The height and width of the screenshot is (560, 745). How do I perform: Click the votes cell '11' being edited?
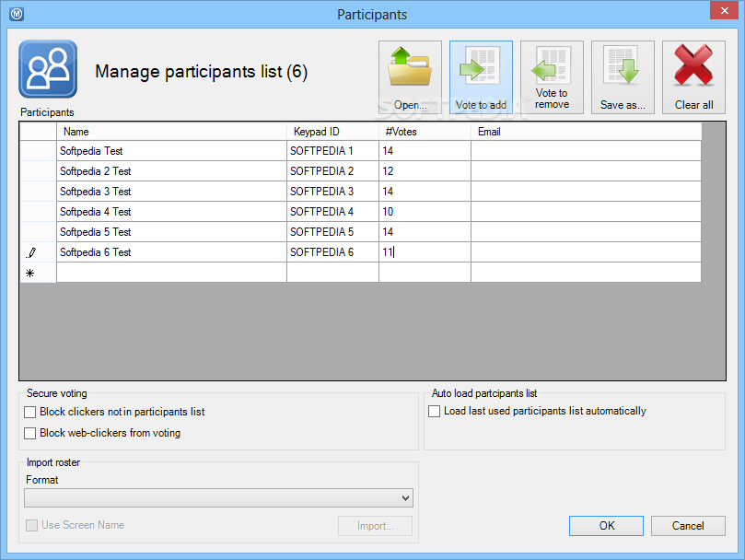click(x=425, y=252)
